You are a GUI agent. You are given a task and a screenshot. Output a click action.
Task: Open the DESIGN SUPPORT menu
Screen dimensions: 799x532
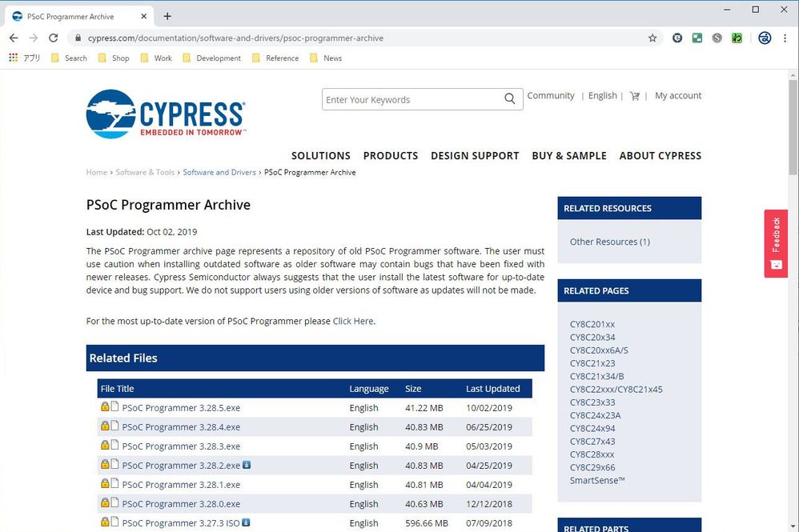(475, 156)
